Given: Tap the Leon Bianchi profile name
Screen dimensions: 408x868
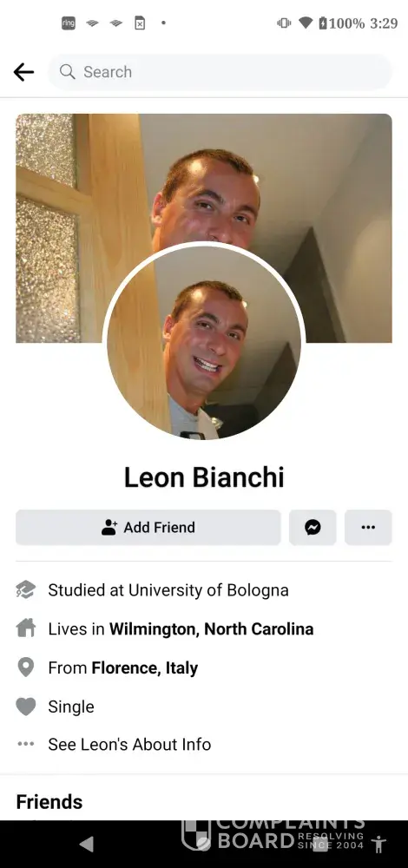Looking at the screenshot, I should [x=204, y=477].
